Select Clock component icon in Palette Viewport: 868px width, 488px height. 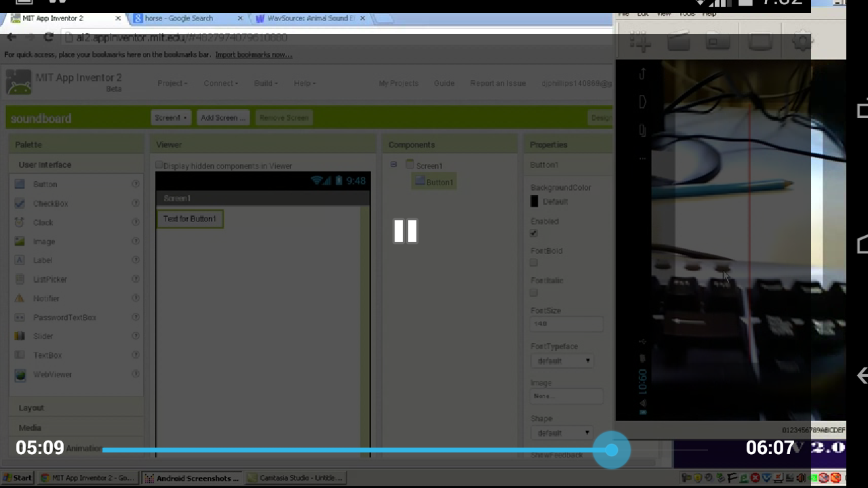pos(20,222)
